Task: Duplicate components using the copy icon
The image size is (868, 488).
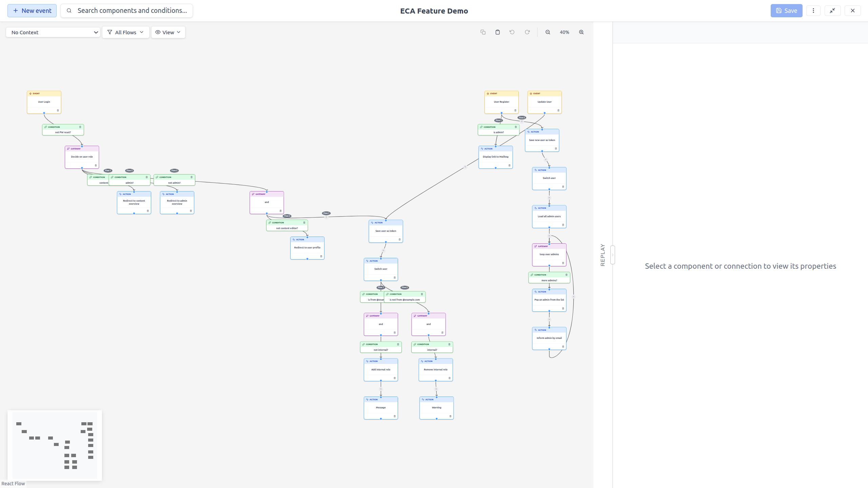Action: pos(483,32)
